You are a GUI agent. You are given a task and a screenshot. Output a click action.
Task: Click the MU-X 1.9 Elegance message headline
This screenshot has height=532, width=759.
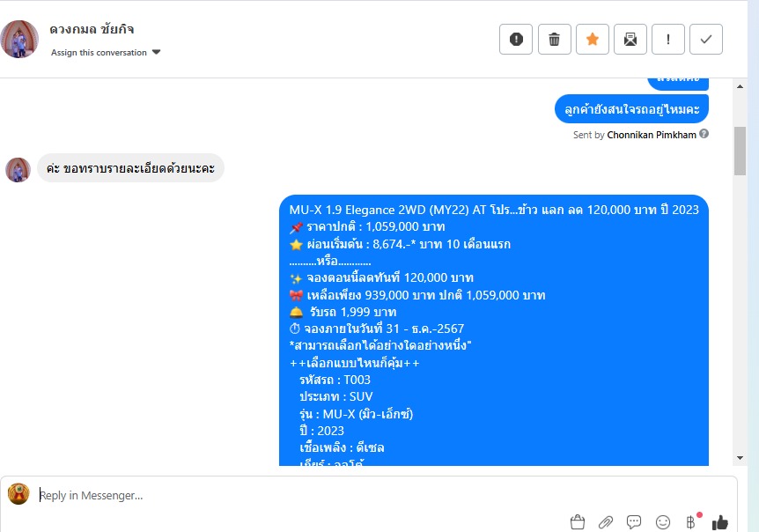(494, 210)
